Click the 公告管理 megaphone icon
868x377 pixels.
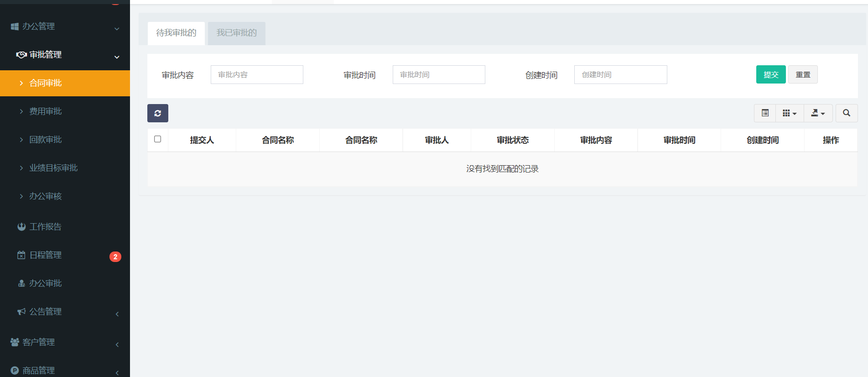coord(21,311)
